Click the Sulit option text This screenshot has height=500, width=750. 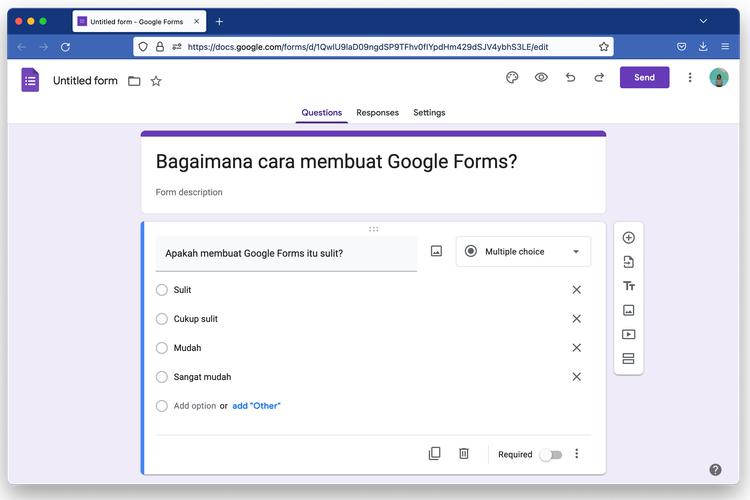[x=182, y=290]
